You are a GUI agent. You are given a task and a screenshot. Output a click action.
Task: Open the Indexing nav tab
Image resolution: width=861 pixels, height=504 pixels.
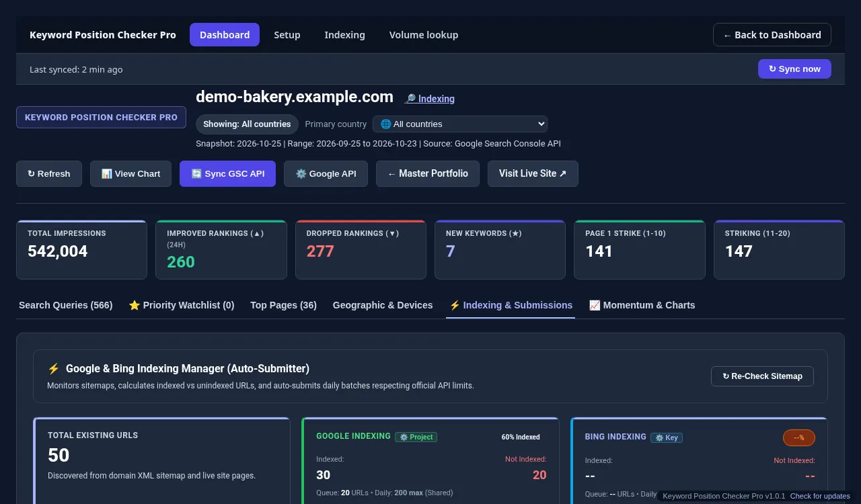click(x=345, y=35)
